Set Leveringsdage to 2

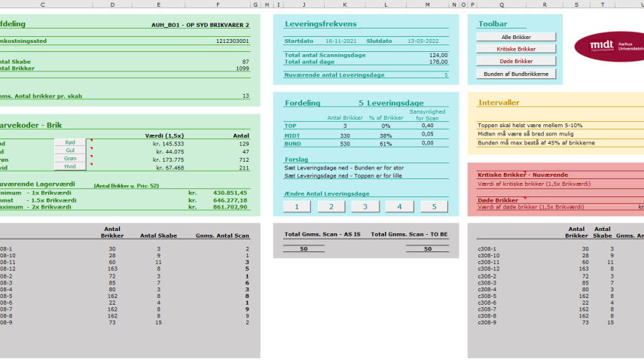[331, 207]
